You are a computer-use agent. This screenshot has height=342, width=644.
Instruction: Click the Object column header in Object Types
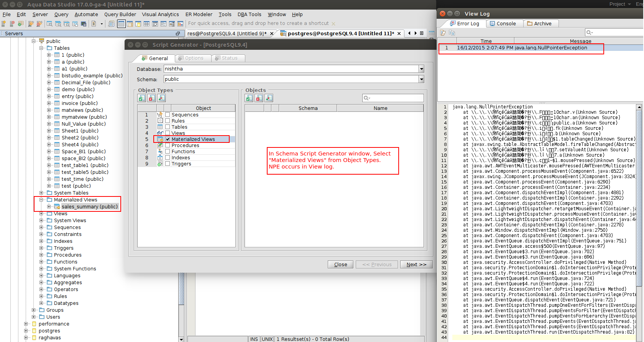(x=203, y=108)
